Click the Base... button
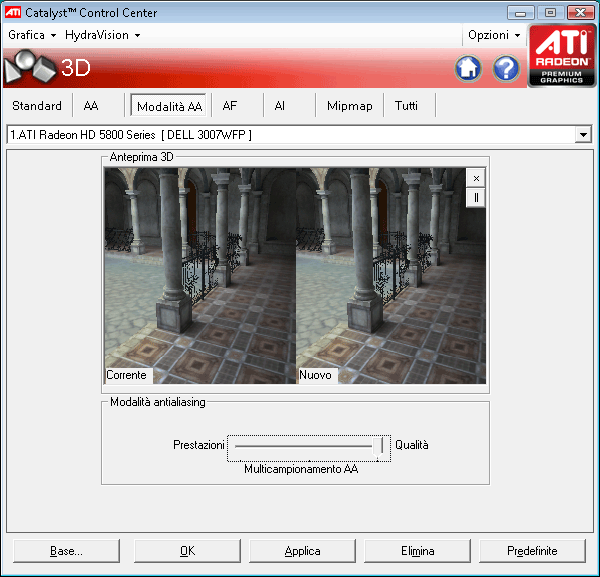The image size is (600, 577). point(66,551)
